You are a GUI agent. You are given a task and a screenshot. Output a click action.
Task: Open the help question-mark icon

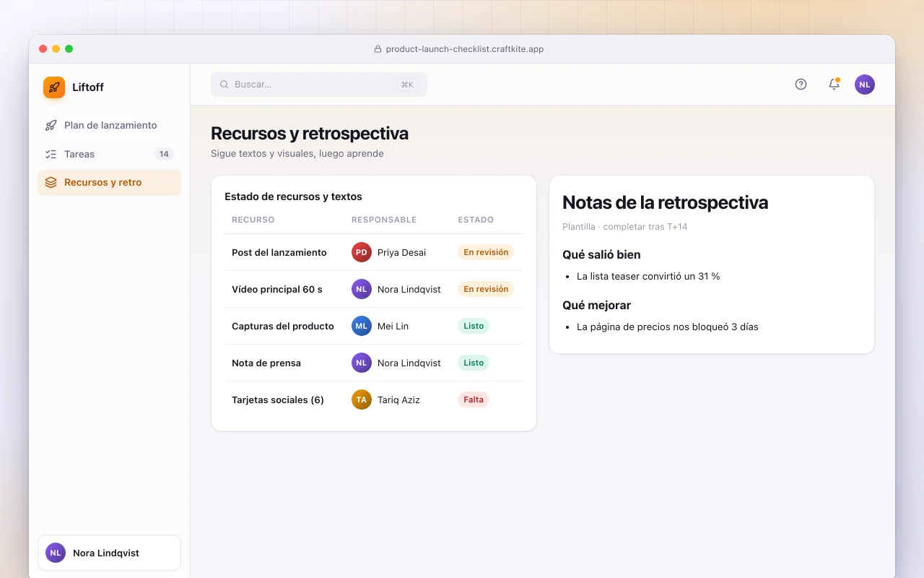pos(801,85)
